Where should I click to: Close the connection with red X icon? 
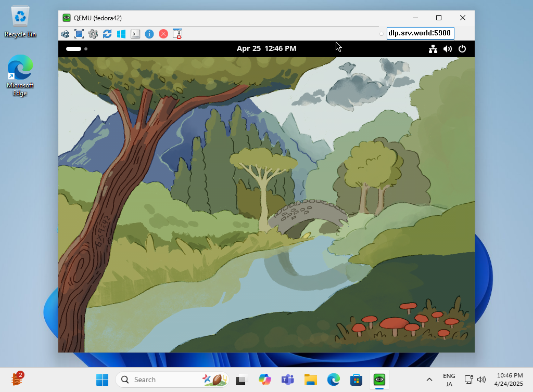(x=163, y=34)
